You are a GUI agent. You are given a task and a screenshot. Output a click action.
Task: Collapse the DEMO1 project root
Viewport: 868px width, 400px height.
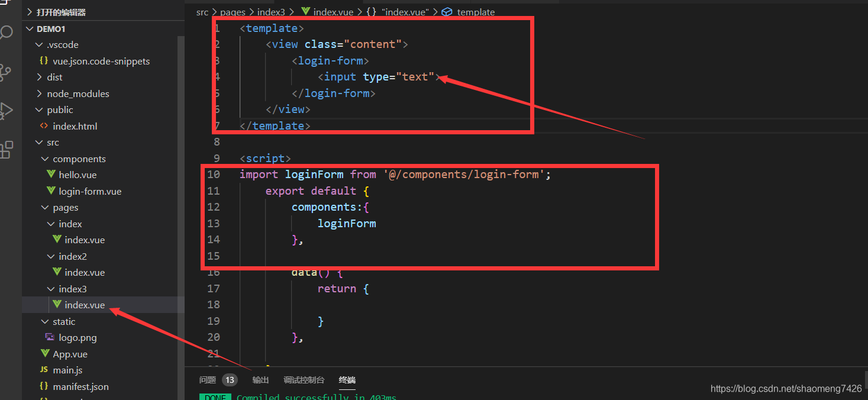coord(30,29)
